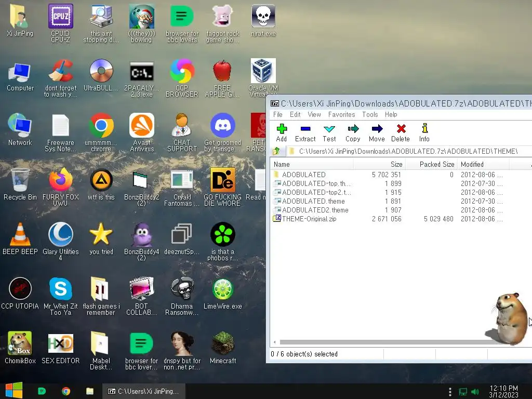
Task: Show hidden tray icons via dots
Action: 450,392
